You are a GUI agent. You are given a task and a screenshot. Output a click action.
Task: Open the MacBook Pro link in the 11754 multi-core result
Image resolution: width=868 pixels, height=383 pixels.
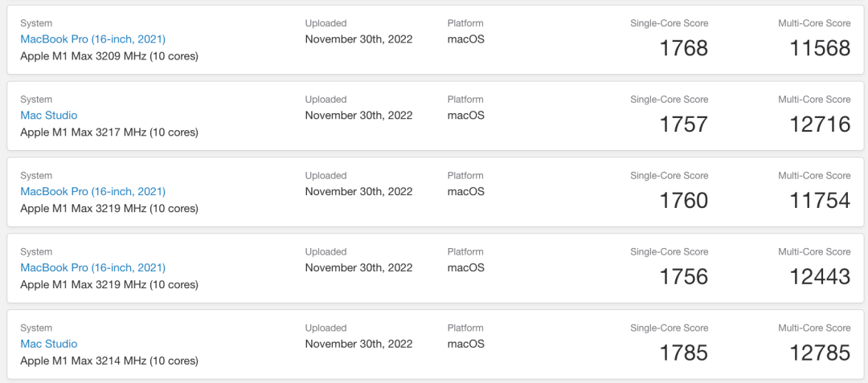pos(92,192)
